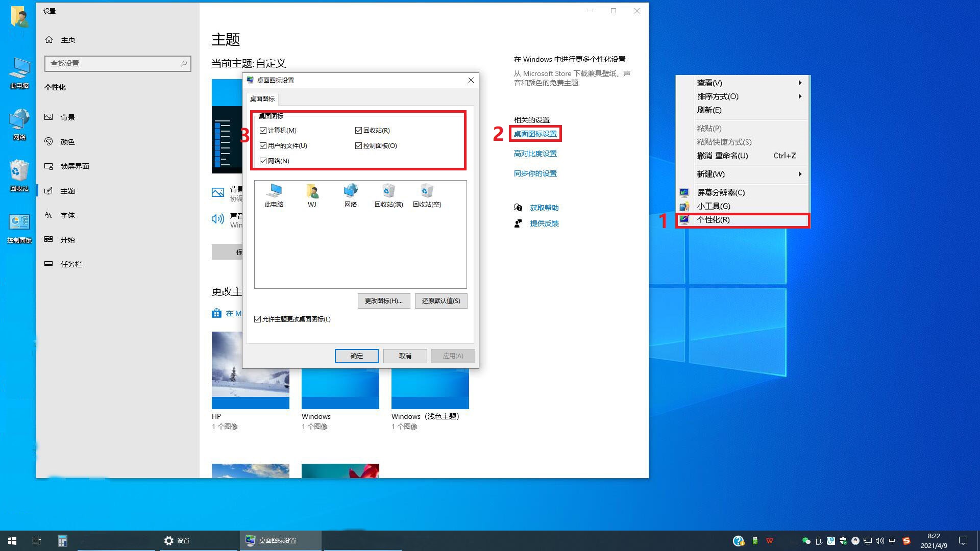Viewport: 980px width, 551px height.
Task: Expand the 新建(W) submenu
Action: (x=710, y=174)
